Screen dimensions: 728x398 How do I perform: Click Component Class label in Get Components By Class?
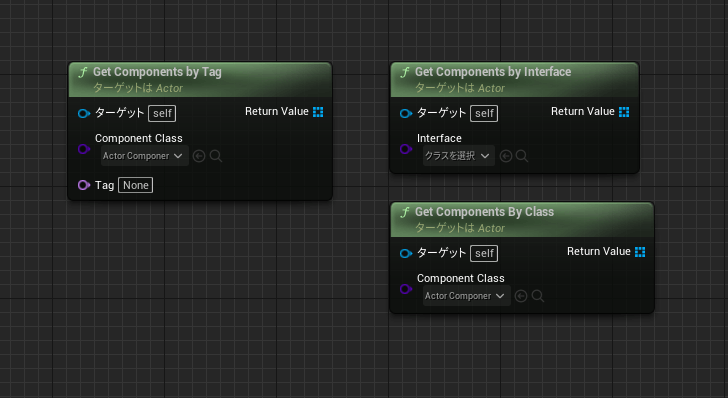pyautogui.click(x=461, y=278)
